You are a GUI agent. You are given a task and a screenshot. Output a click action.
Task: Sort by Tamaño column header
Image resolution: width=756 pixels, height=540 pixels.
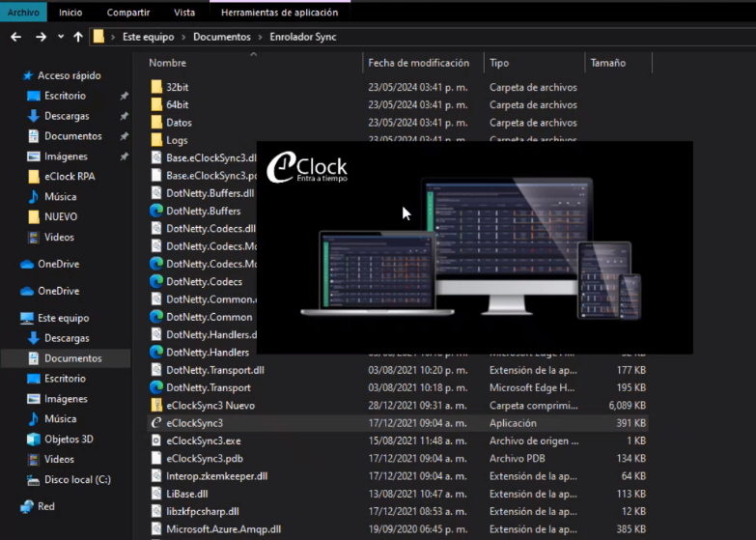pos(608,63)
